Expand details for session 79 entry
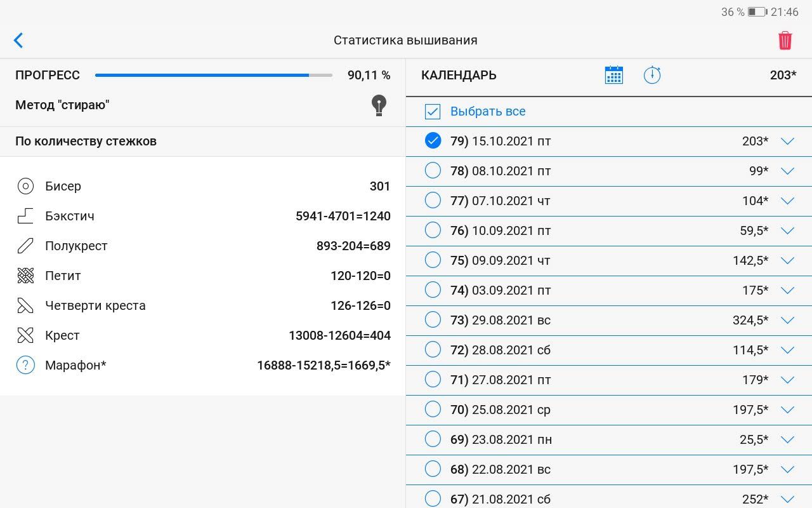The height and width of the screenshot is (508, 812). tap(787, 141)
